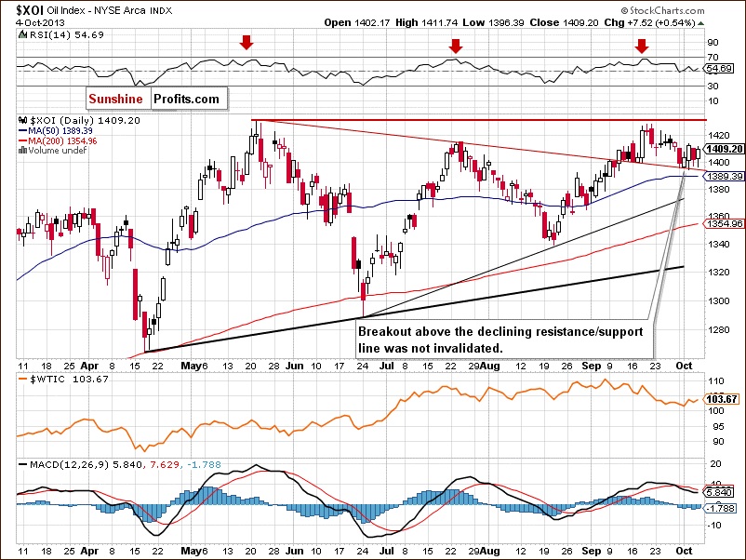The image size is (746, 560).
Task: Click 'Jun' on the price chart date axis
Action: tap(295, 366)
